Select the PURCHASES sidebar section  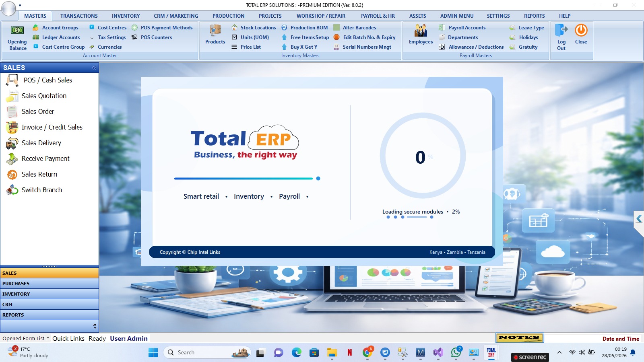point(50,284)
